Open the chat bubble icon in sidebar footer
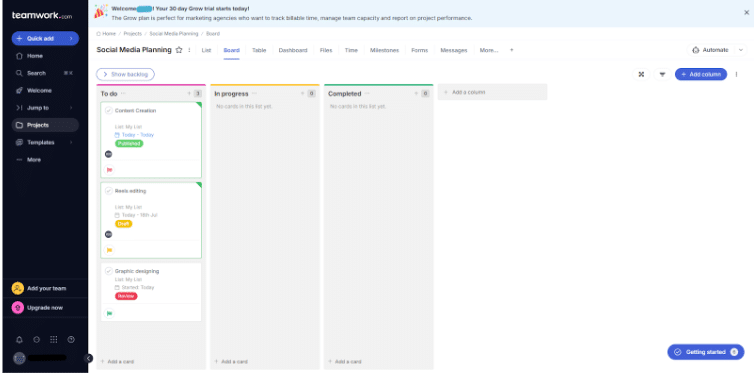Screen dimensions: 754x375 tap(37, 340)
